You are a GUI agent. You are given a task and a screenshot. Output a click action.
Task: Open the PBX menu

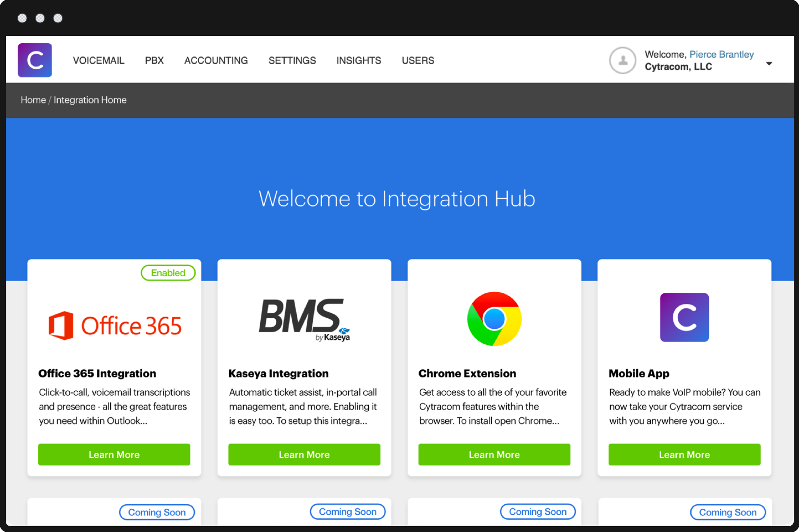[x=154, y=60]
